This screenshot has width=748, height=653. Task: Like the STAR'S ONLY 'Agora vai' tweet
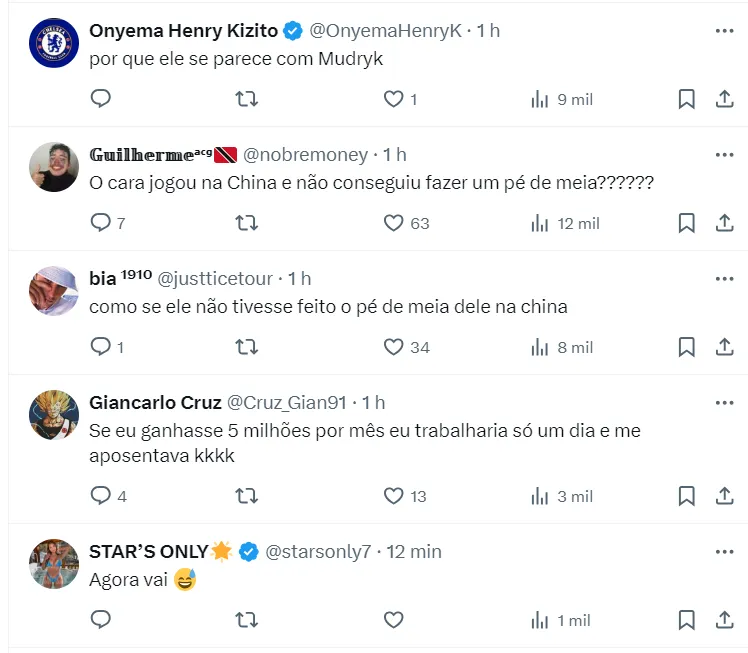pyautogui.click(x=394, y=620)
